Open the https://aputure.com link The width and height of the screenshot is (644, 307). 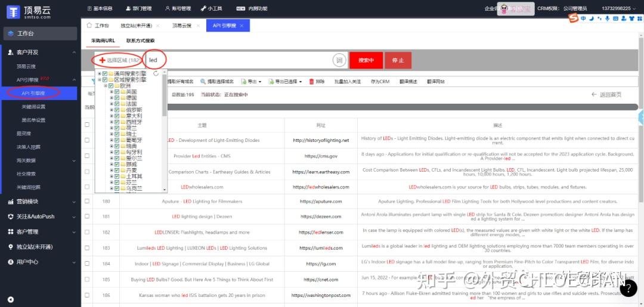321,201
